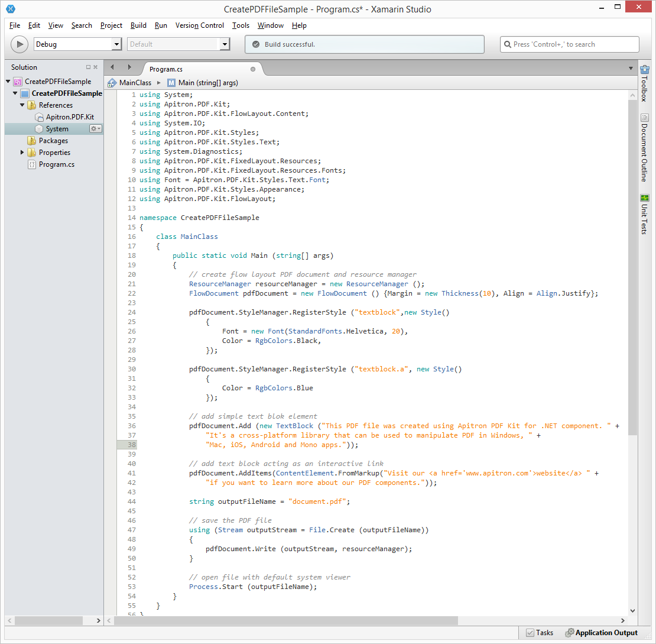
Task: Expand the Properties folder
Action: pos(22,153)
